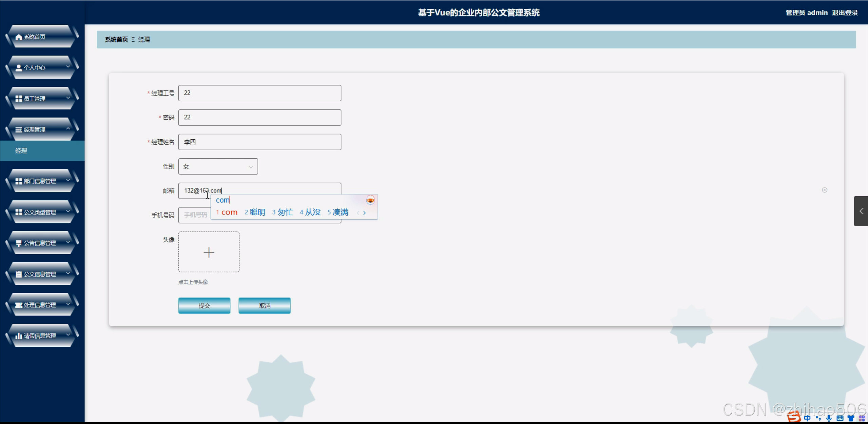868x424 pixels.
Task: Click the person icon for 个人中心
Action: pos(19,68)
